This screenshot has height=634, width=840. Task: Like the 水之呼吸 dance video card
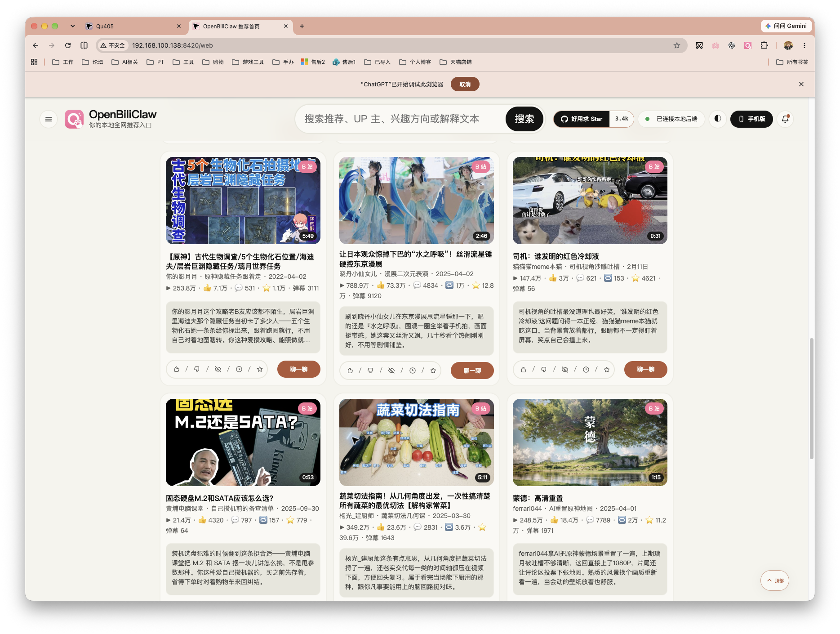click(350, 371)
